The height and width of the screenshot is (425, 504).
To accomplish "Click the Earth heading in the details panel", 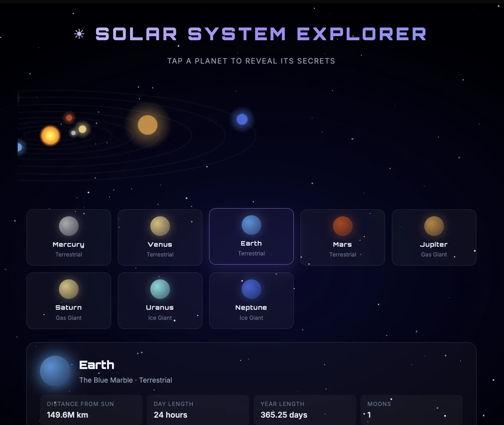I will tap(97, 365).
